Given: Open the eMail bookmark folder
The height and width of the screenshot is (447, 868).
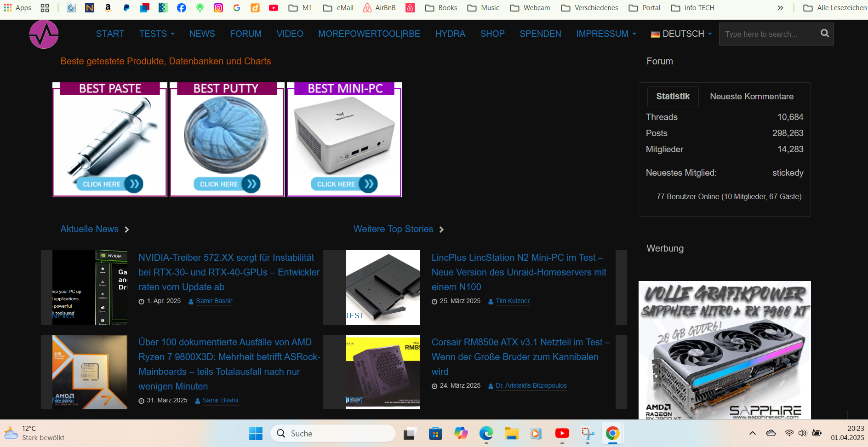Looking at the screenshot, I should tap(338, 7).
